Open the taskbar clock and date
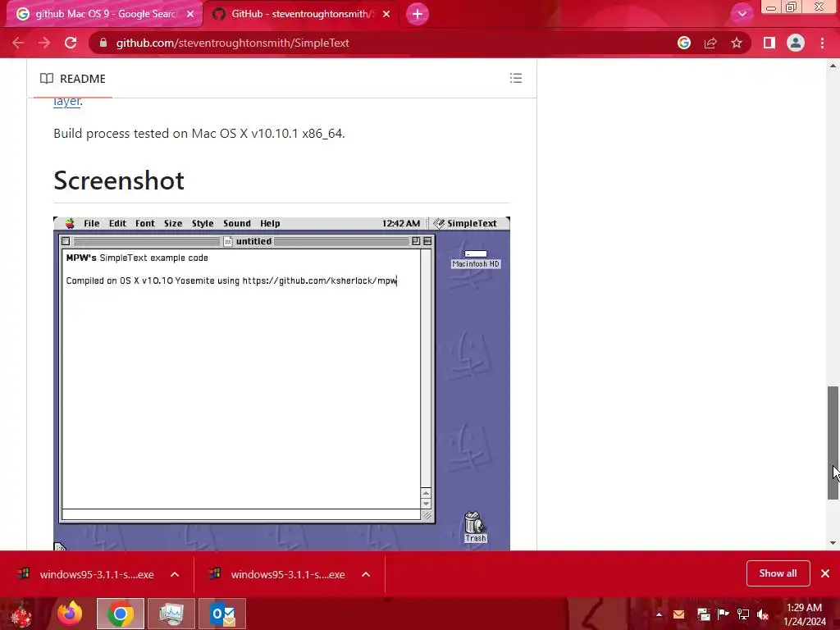Image resolution: width=840 pixels, height=630 pixels. pos(805,614)
